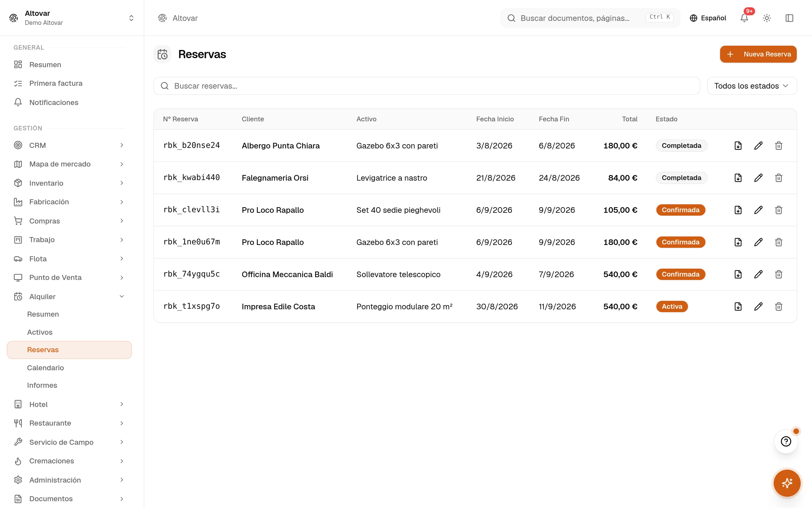
Task: Click reservation number rbk_74ygqu5c
Action: [191, 274]
